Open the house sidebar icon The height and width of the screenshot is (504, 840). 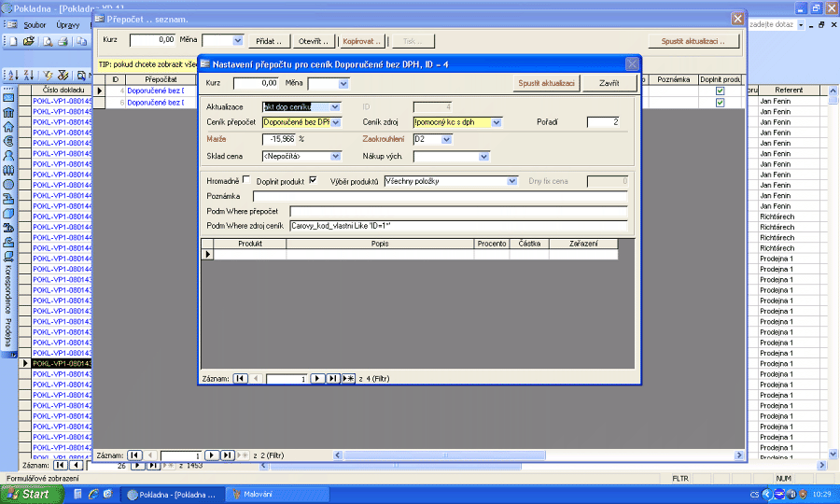click(8, 127)
